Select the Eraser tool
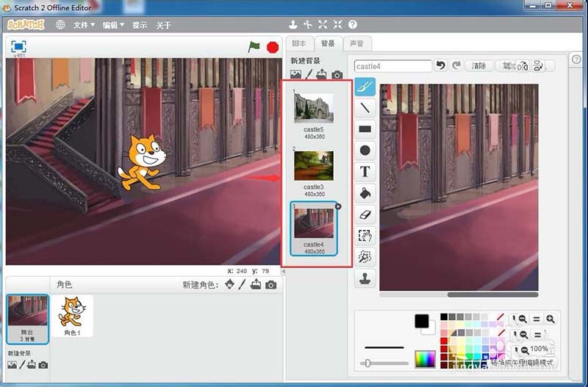Image resolution: width=588 pixels, height=387 pixels. [365, 214]
